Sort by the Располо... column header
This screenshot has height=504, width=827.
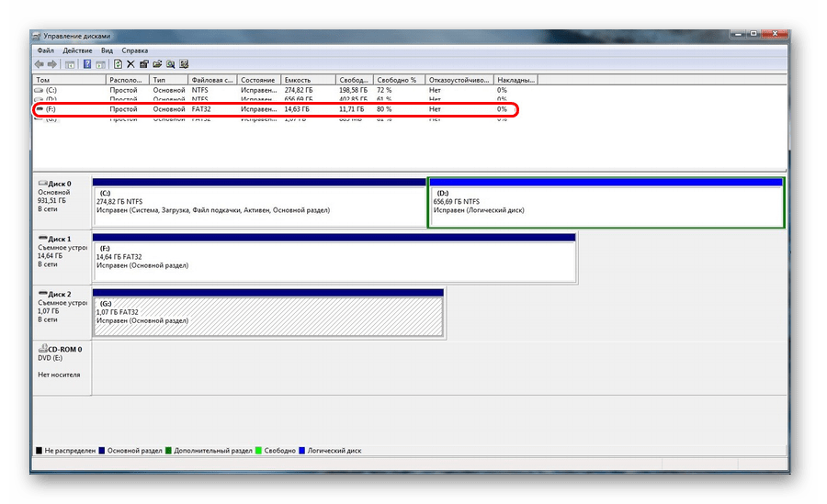128,80
